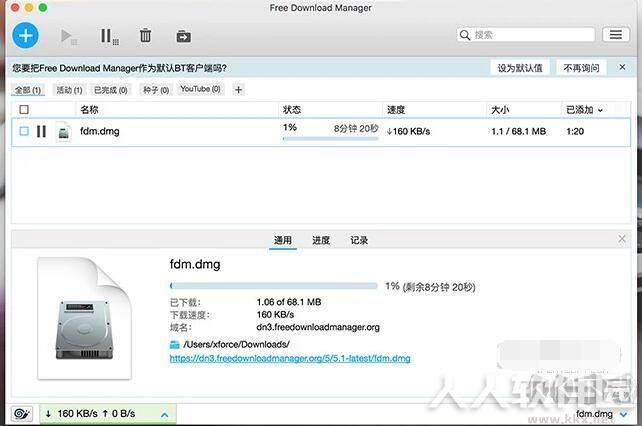This screenshot has height=426, width=642.
Task: Add a new filter tag with plus
Action: coord(238,89)
